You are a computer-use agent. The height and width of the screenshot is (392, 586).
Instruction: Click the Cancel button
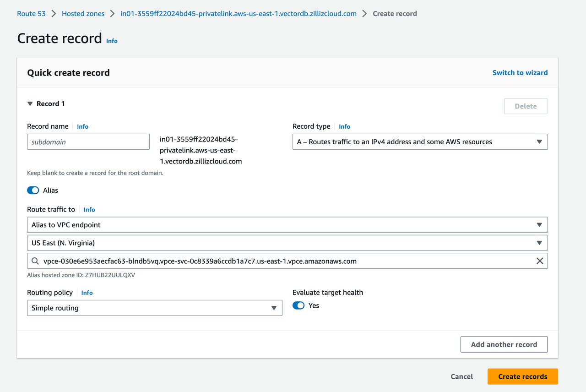coord(461,376)
